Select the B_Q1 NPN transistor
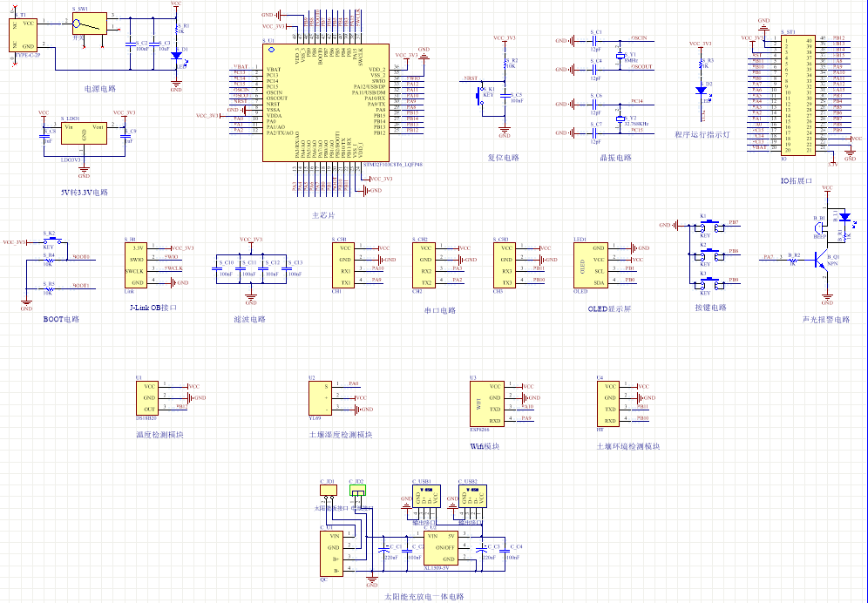Screen dimensions: 868x603 click(x=823, y=259)
